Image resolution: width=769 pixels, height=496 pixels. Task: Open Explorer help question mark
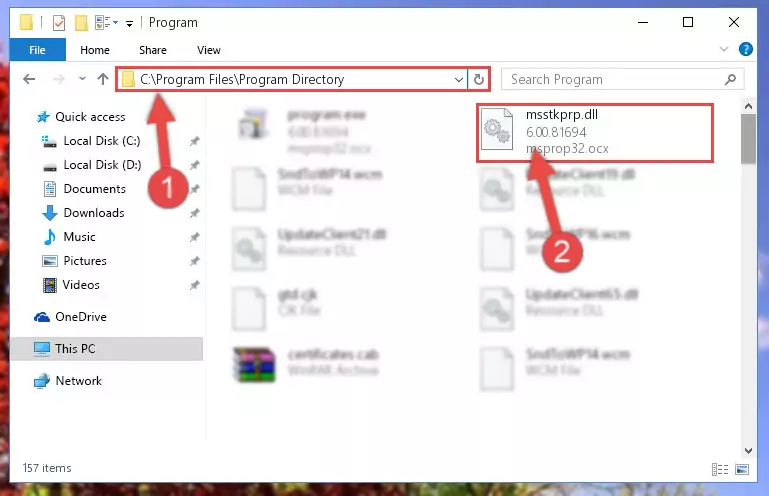745,49
